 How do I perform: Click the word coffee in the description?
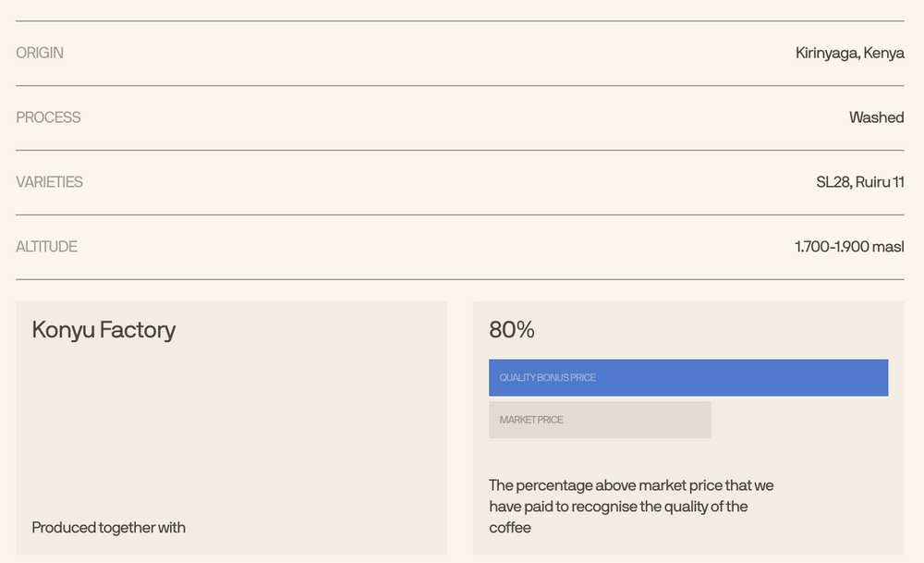[x=510, y=528]
